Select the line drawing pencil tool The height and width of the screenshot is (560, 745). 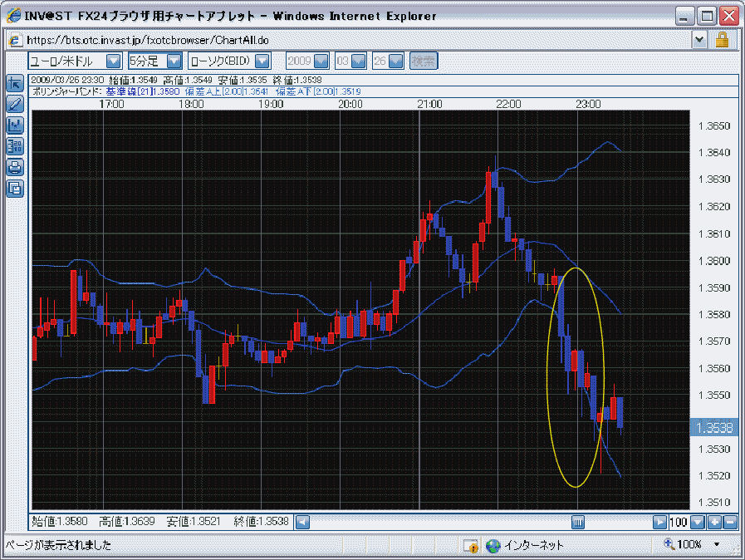tap(14, 104)
